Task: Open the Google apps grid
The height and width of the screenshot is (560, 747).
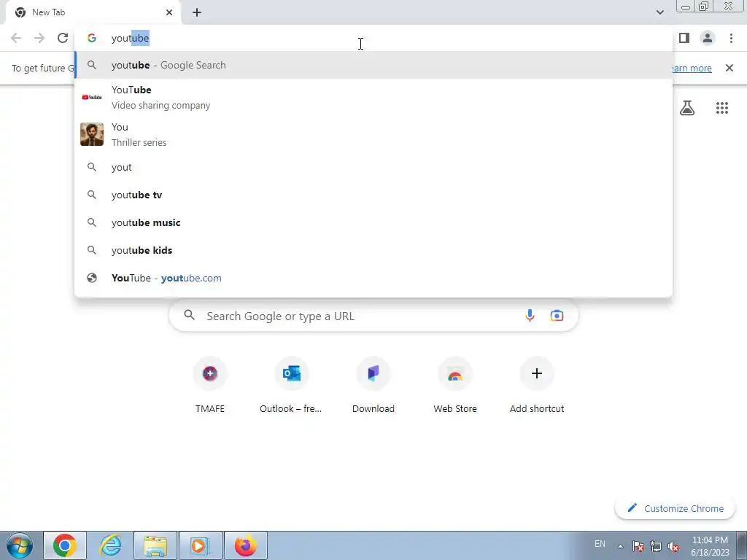Action: pyautogui.click(x=722, y=108)
